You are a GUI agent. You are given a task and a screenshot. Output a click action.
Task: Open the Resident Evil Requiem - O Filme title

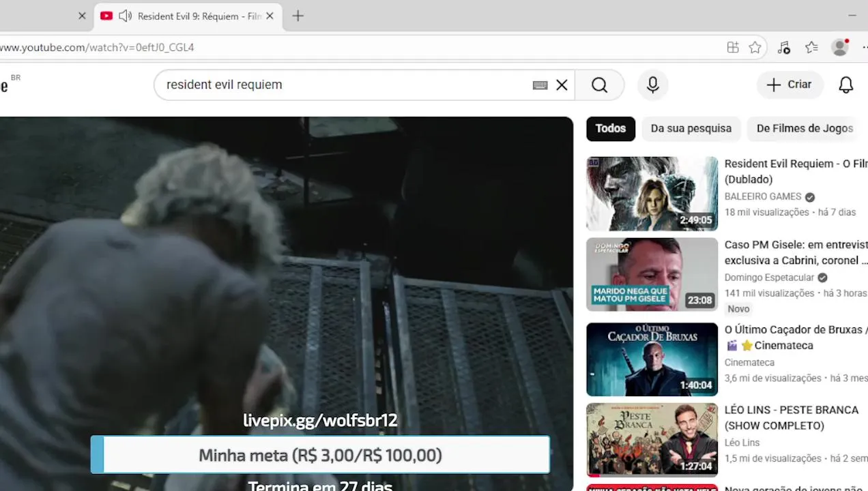tap(796, 171)
